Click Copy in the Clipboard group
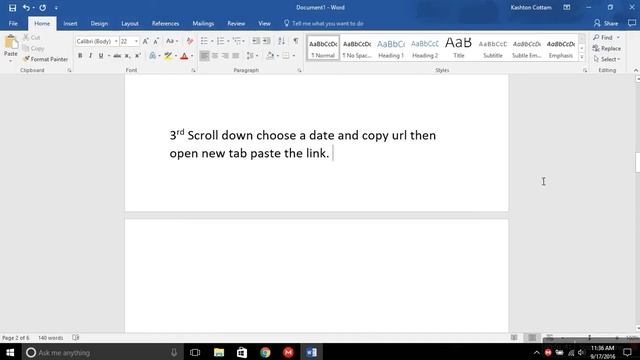 pyautogui.click(x=33, y=48)
